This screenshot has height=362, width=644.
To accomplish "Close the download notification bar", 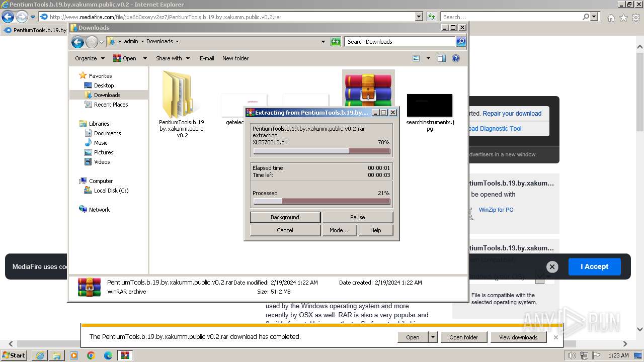I will tap(556, 337).
